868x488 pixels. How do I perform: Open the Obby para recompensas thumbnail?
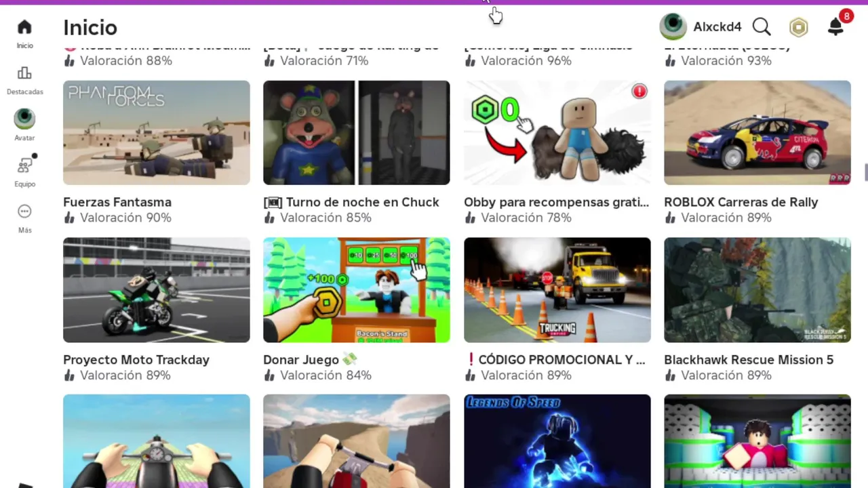point(557,133)
